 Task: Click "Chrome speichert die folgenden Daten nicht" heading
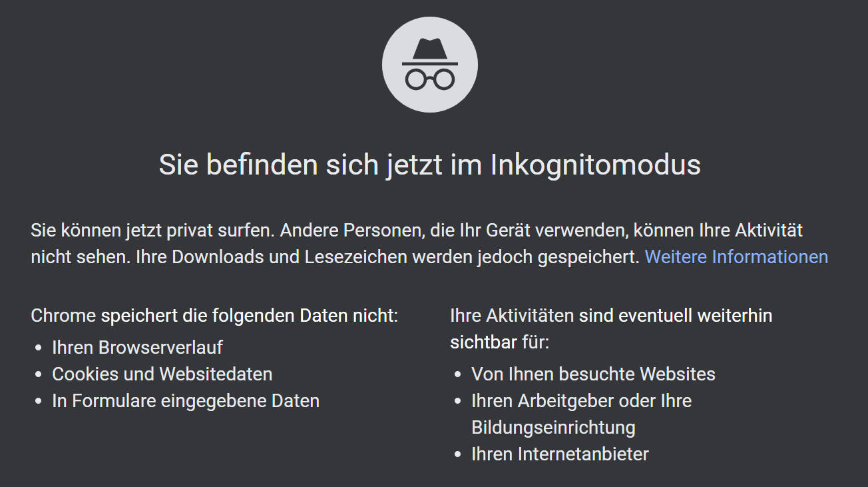point(214,315)
